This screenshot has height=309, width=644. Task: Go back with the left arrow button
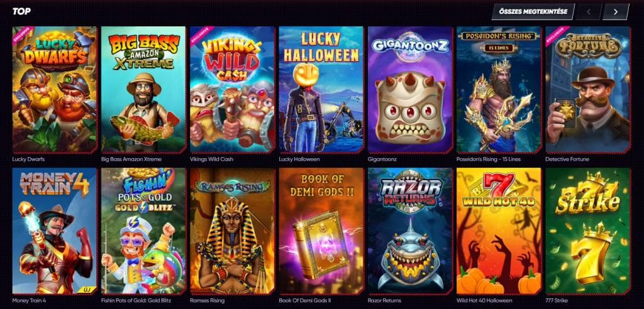click(589, 11)
